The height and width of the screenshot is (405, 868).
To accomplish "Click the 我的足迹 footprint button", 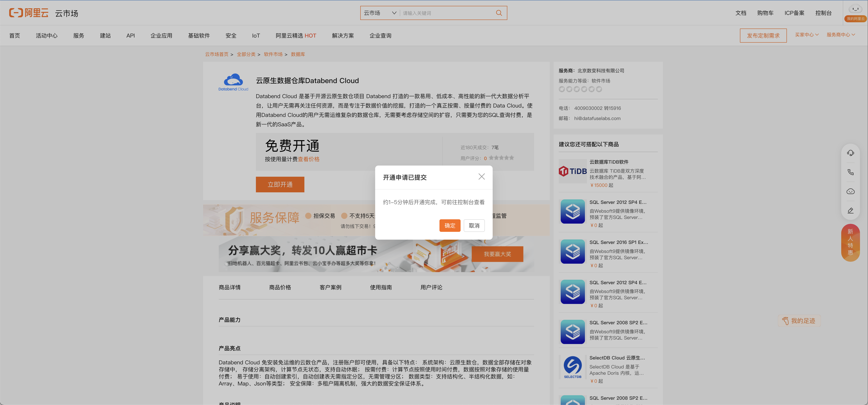I will pyautogui.click(x=799, y=321).
